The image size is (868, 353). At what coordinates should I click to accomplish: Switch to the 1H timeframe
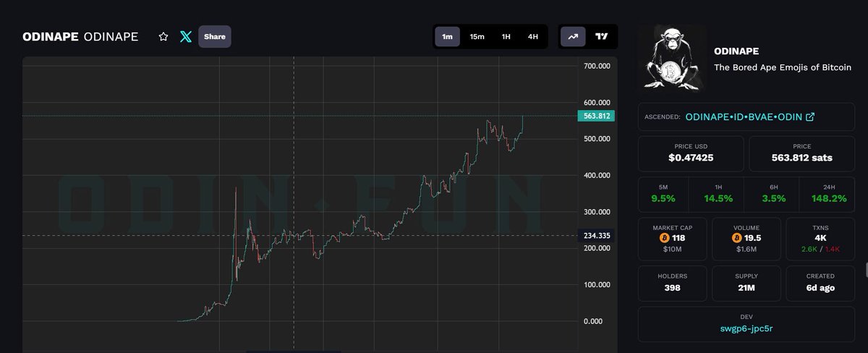506,36
